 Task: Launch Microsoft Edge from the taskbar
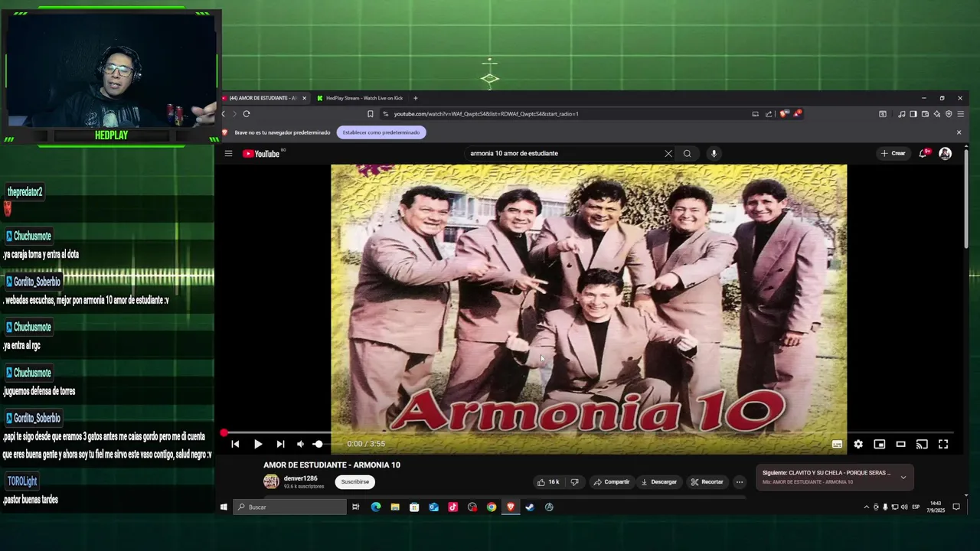pos(376,507)
